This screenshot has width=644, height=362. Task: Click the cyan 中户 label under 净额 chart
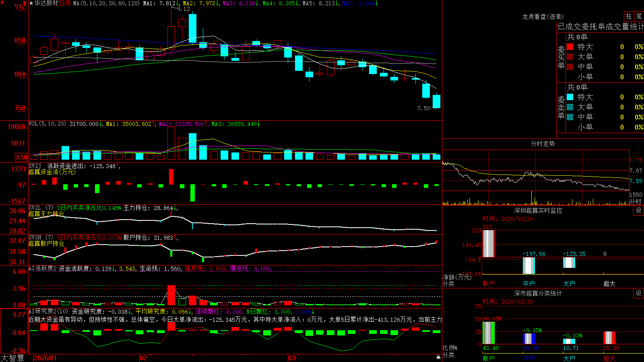point(529,284)
